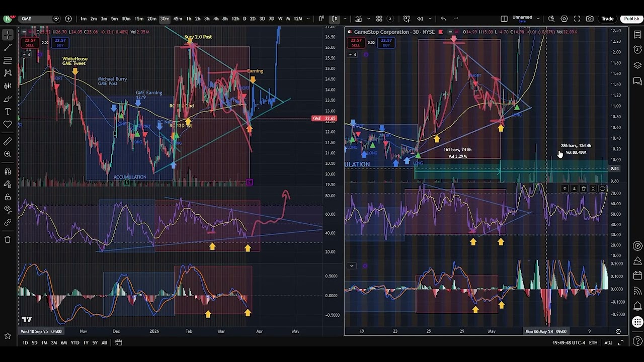The image size is (644, 362).
Task: Switch to the 12h interval
Action: click(x=235, y=19)
